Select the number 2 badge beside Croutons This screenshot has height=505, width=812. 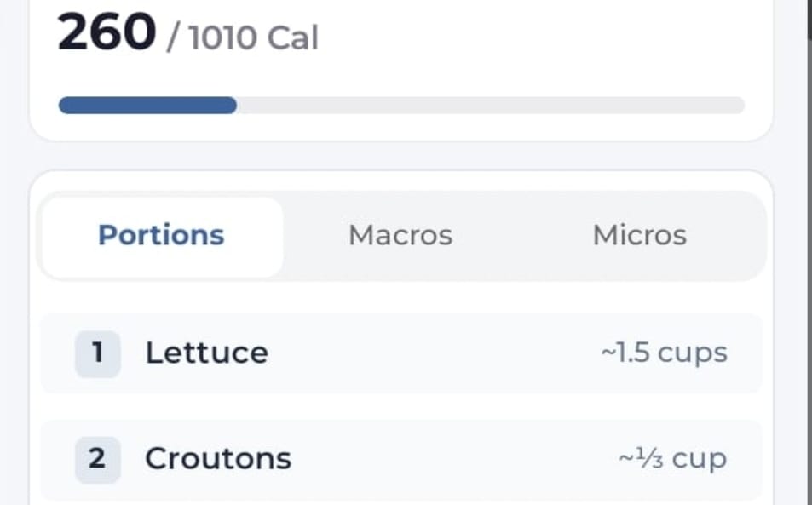pyautogui.click(x=97, y=460)
